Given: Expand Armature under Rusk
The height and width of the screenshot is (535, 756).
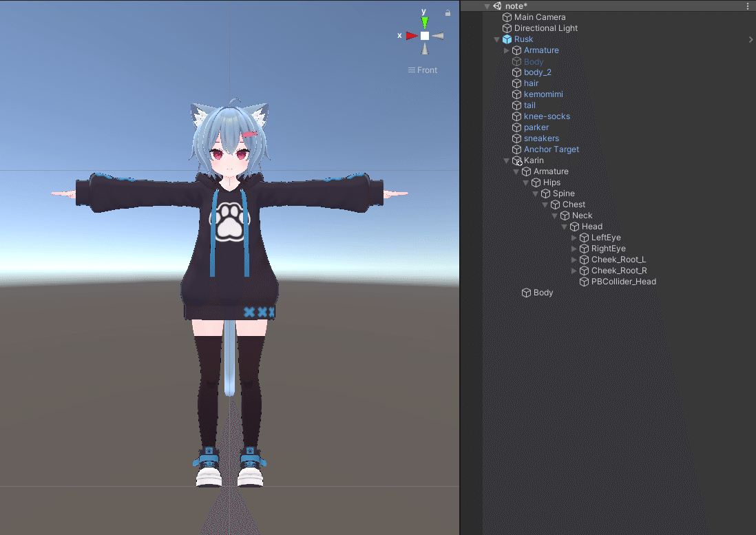Looking at the screenshot, I should tap(506, 50).
